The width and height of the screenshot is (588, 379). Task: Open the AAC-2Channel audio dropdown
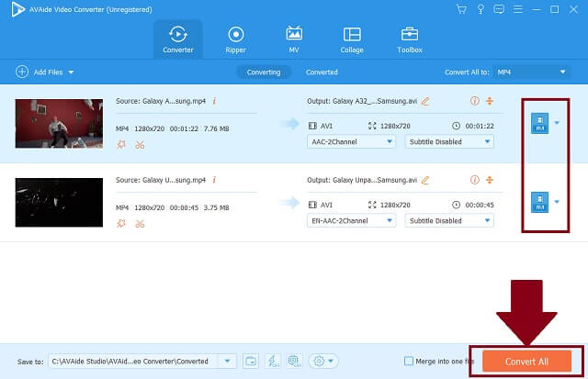point(351,141)
